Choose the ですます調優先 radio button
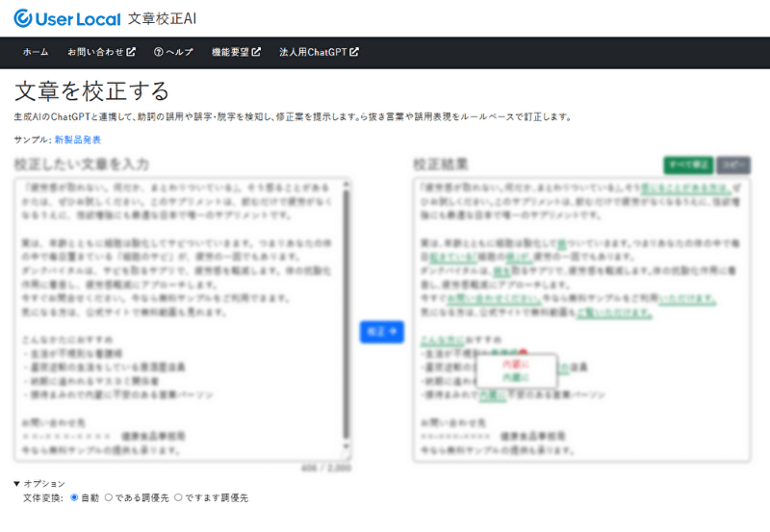 point(178,497)
